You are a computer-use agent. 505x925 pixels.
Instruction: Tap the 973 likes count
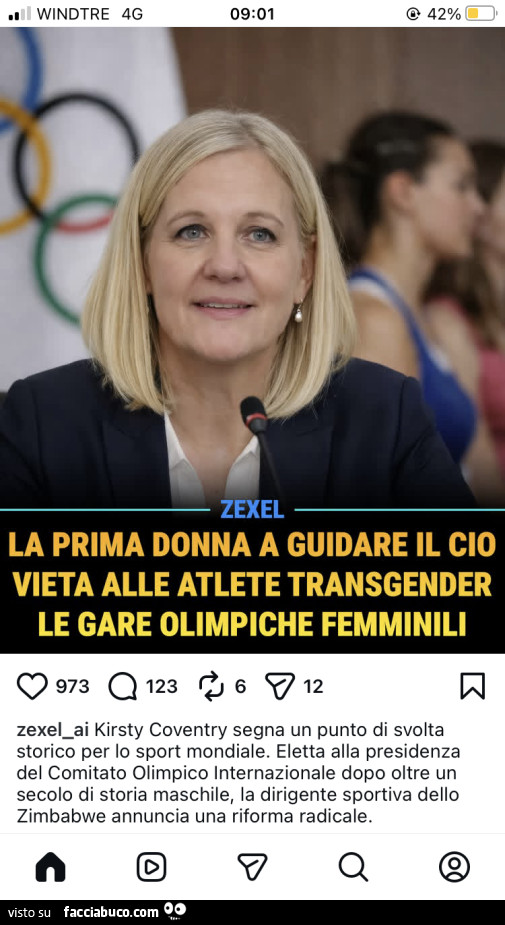(73, 687)
